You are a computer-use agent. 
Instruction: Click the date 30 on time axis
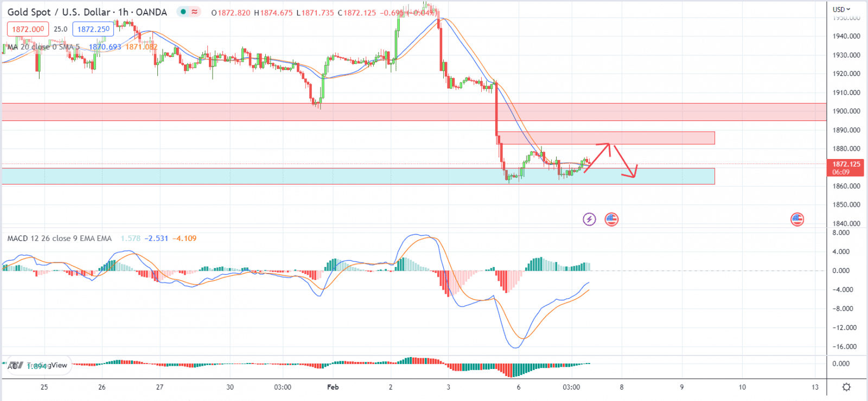230,387
